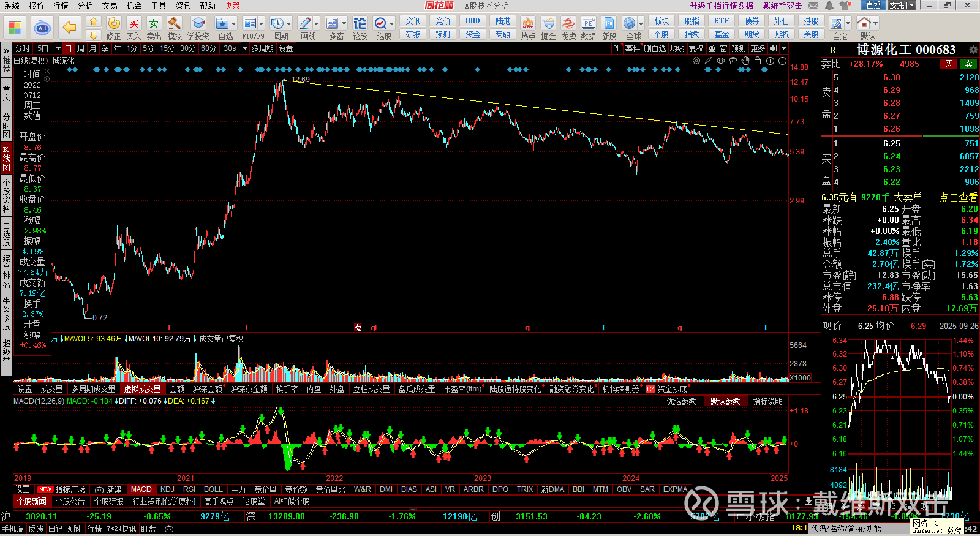The image size is (980, 536).
Task: Click the down arrow page icon
Action: 94,35
